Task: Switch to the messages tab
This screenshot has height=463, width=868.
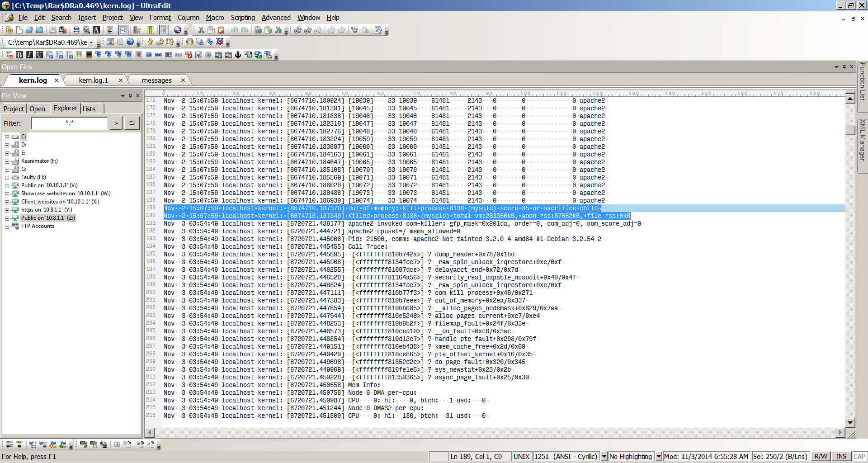Action: point(157,80)
